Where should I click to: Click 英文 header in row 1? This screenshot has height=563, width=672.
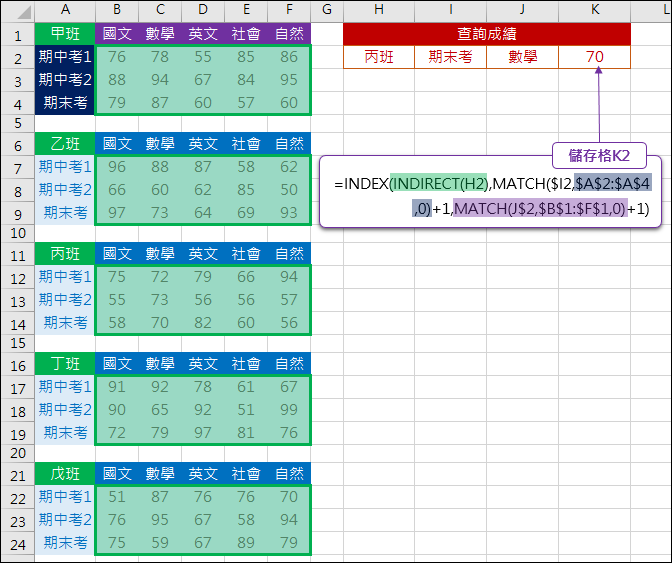203,34
